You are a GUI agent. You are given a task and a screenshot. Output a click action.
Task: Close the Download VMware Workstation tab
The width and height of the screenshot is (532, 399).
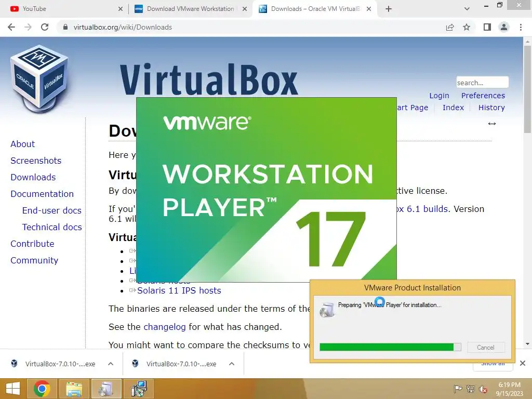tap(245, 9)
